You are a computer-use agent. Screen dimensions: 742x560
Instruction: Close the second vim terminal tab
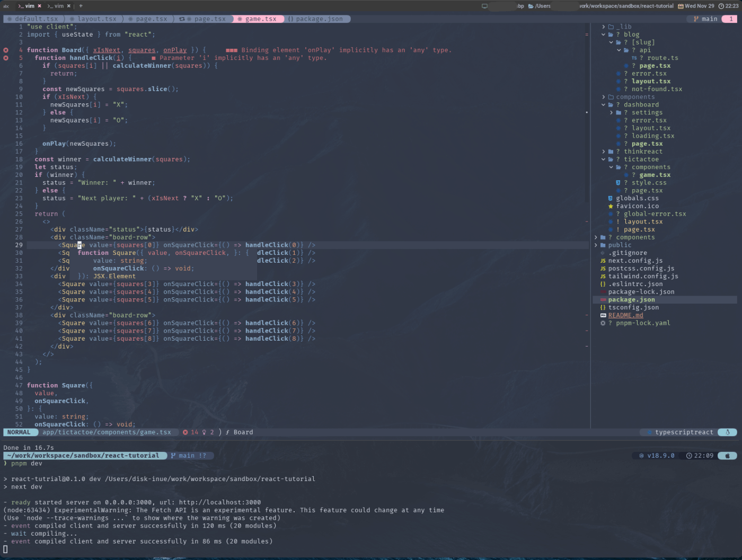point(69,6)
